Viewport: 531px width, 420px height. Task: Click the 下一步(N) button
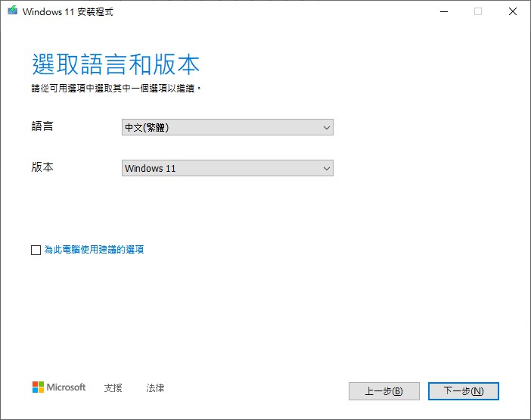(464, 391)
